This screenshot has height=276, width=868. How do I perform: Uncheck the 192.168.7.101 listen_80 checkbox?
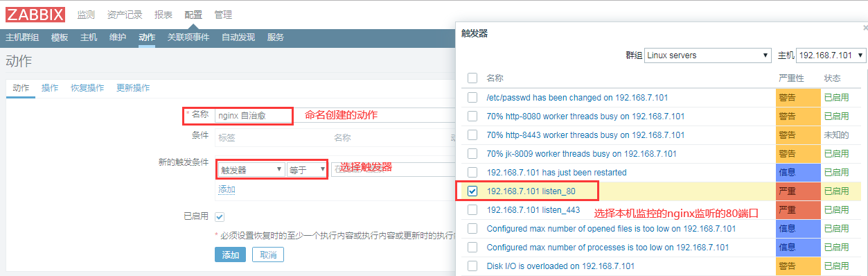coord(472,191)
